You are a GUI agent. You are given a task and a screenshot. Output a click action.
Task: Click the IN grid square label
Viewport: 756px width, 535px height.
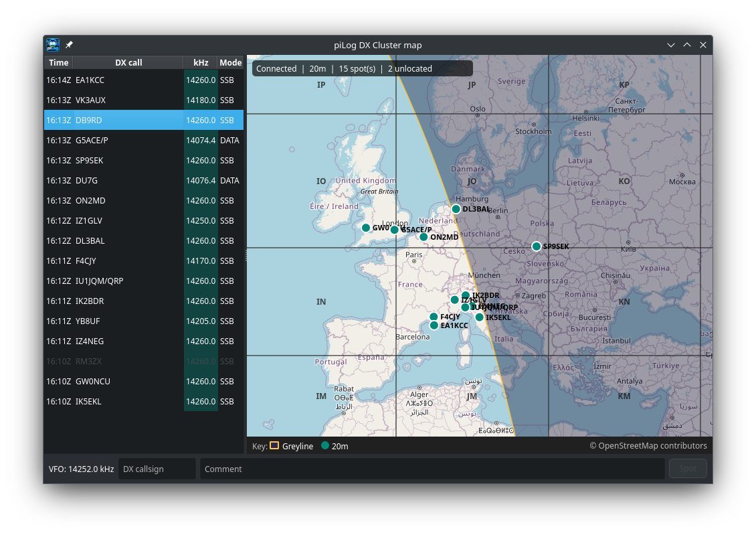click(x=321, y=302)
